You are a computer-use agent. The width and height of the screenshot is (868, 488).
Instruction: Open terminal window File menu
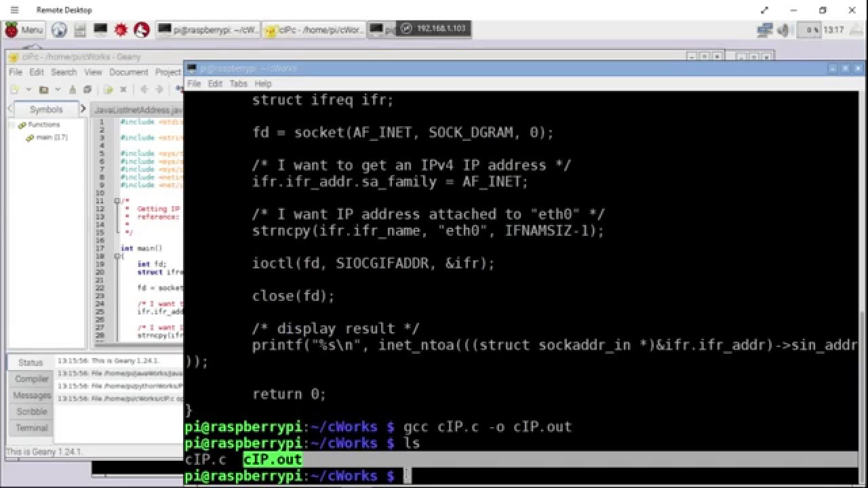point(194,83)
